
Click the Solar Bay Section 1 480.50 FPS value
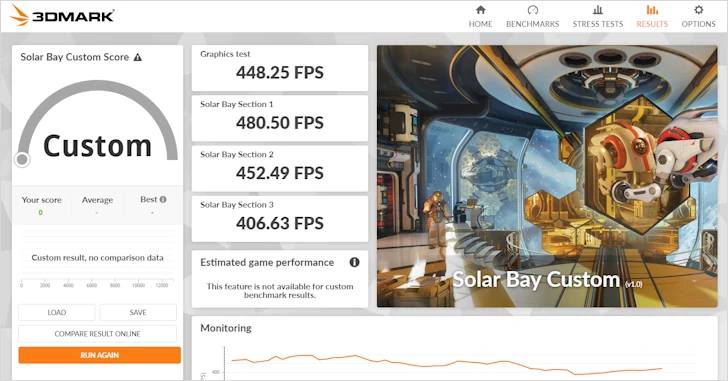point(280,123)
